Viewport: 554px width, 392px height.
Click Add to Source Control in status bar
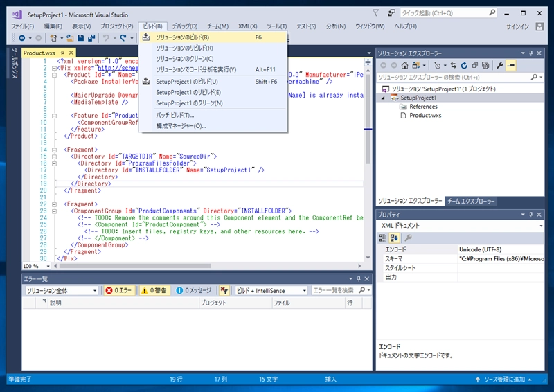[x=504, y=380]
